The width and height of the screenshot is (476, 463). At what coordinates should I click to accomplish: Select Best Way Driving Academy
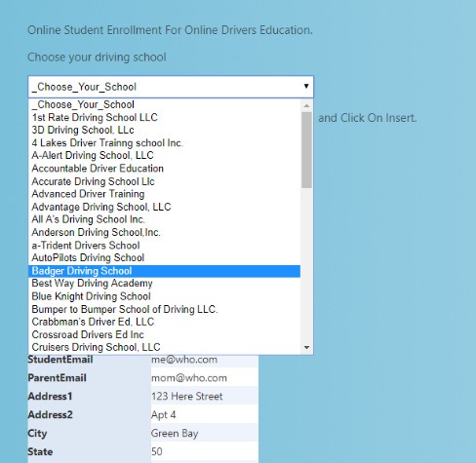click(165, 284)
